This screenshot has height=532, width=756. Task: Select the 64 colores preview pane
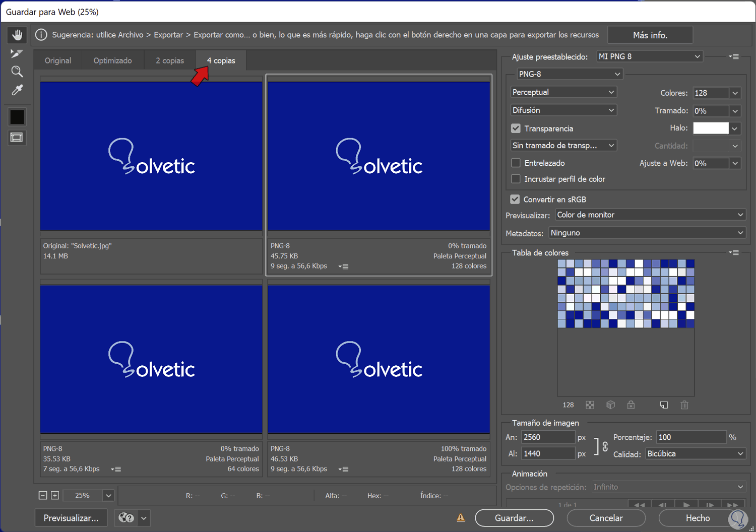point(151,359)
